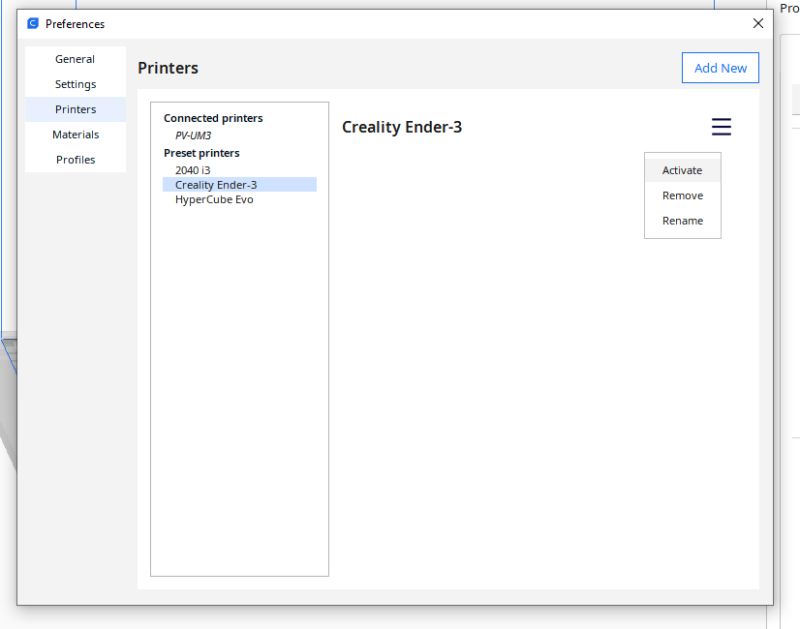Activate the Creality Ender-3 printer
Screen dimensions: 800x629
(x=682, y=170)
